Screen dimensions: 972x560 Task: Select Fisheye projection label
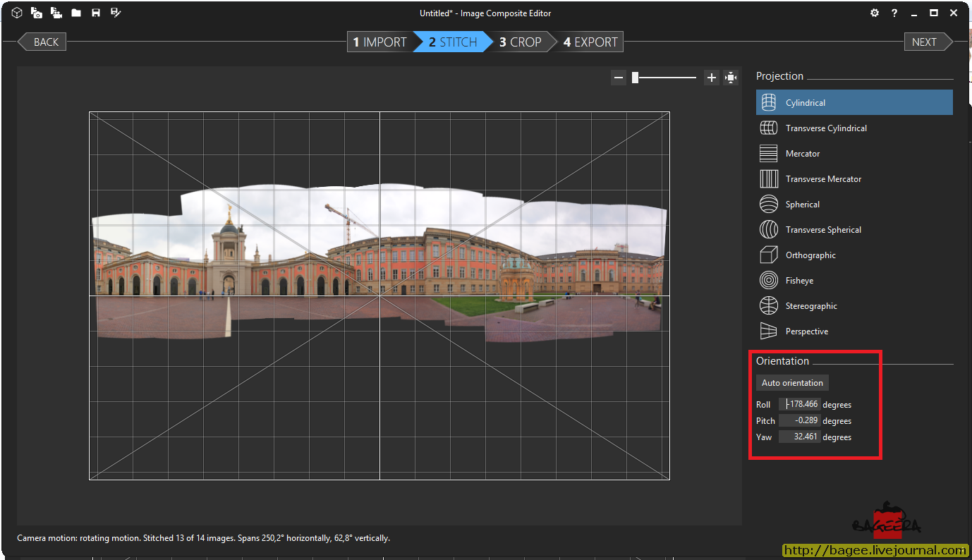point(799,281)
